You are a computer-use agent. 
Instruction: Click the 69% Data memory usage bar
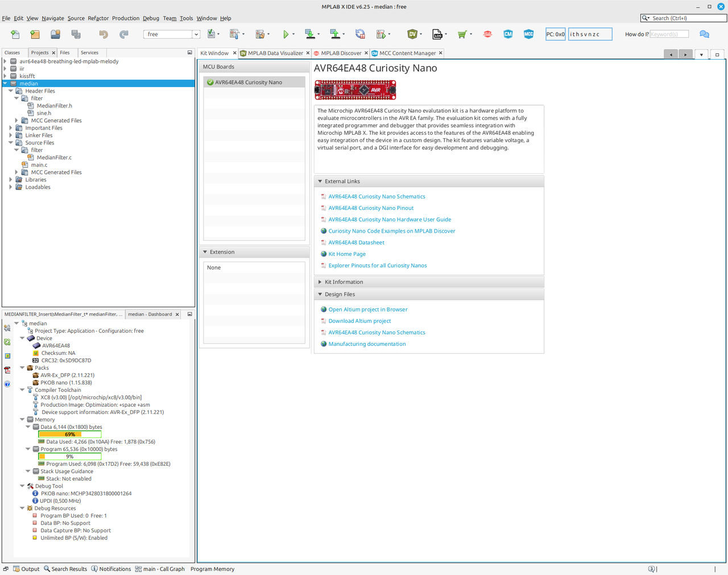[x=68, y=434]
